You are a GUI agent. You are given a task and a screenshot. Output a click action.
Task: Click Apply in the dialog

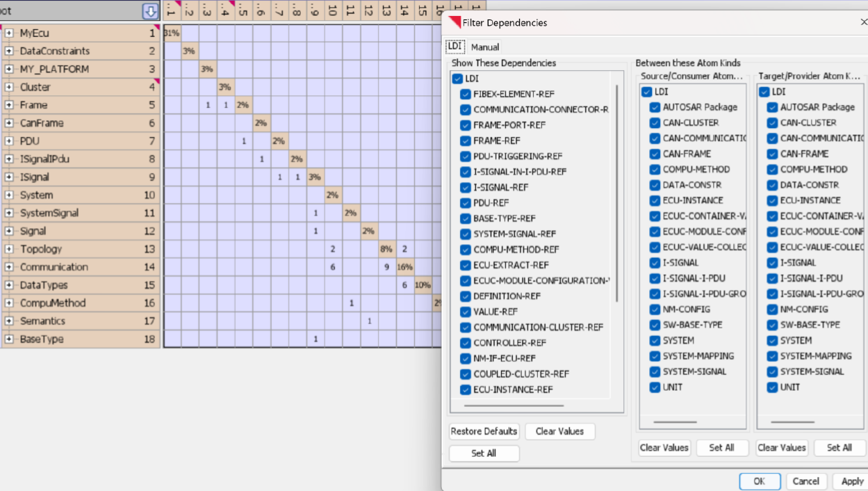(852, 481)
